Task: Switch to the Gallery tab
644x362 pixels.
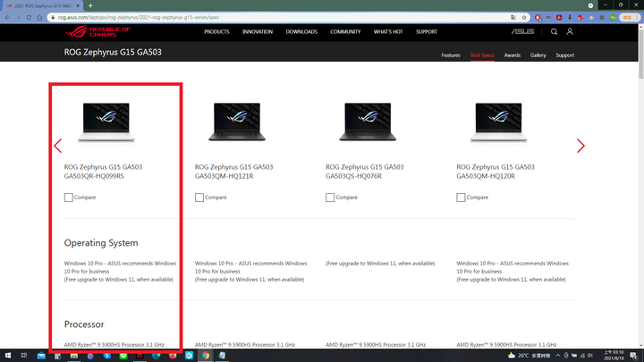Action: point(538,55)
